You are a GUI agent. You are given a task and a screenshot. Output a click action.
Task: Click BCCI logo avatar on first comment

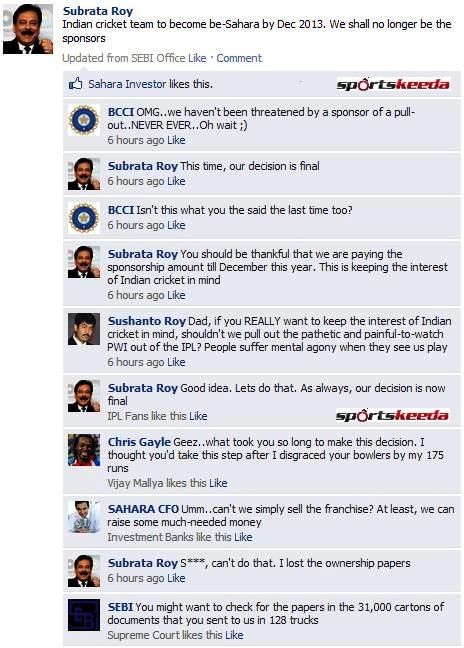[84, 120]
